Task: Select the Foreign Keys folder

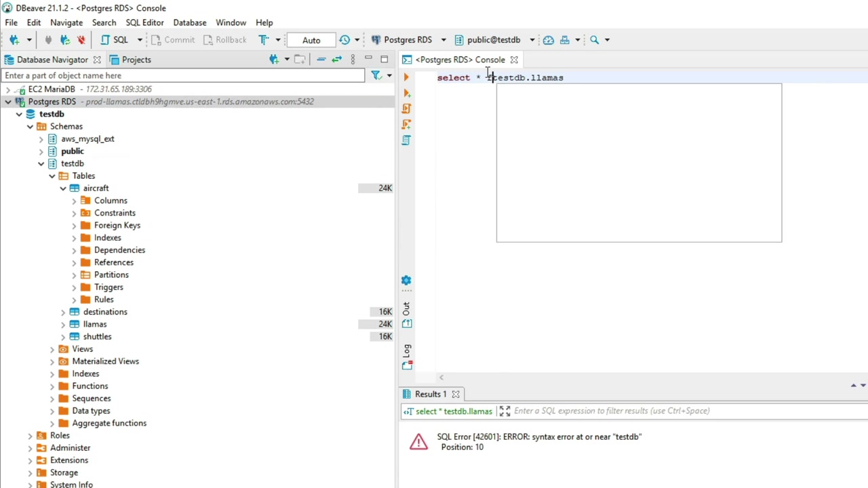Action: pyautogui.click(x=117, y=225)
